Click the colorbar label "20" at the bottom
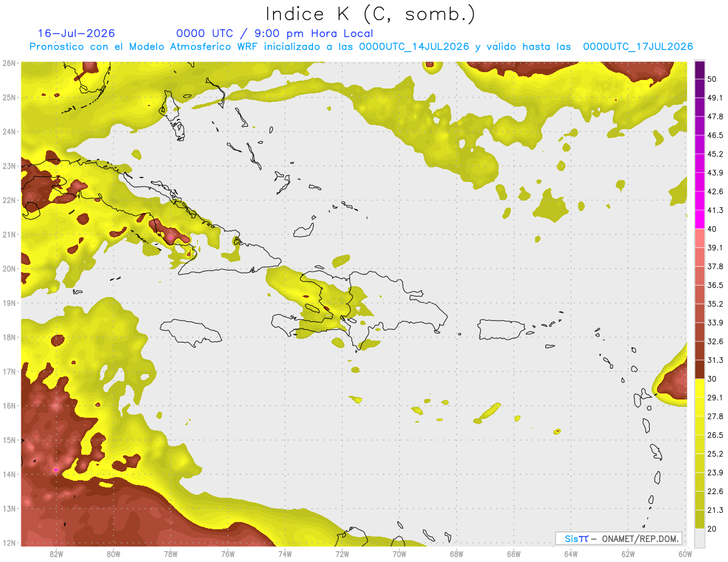 click(713, 529)
